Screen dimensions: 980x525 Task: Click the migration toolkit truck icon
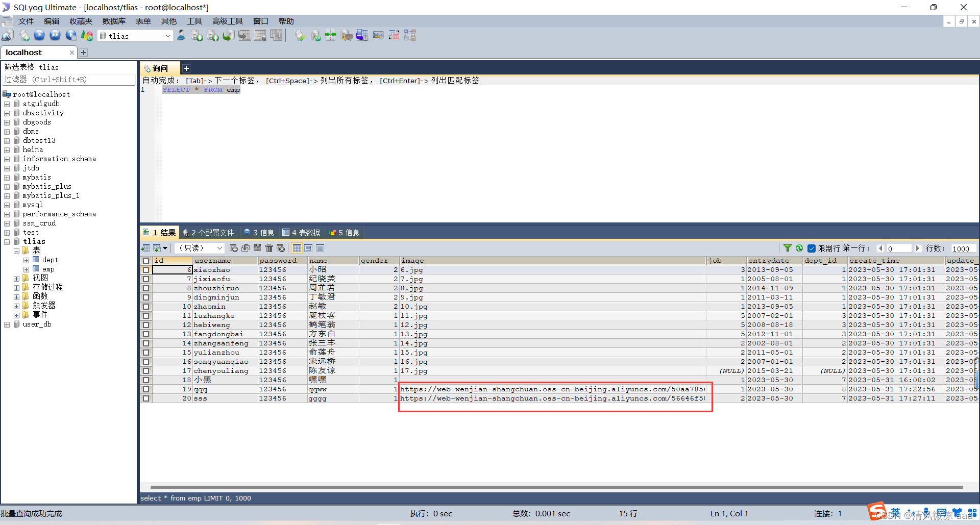[x=347, y=36]
